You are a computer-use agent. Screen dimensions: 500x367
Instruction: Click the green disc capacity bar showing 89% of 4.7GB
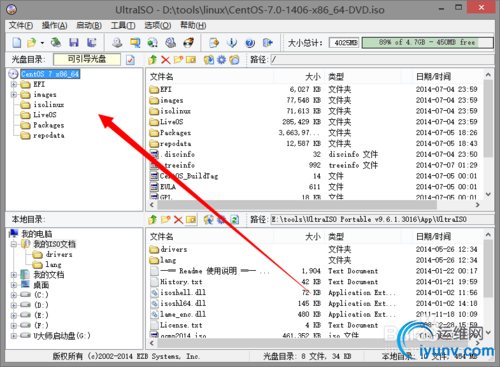[x=427, y=42]
